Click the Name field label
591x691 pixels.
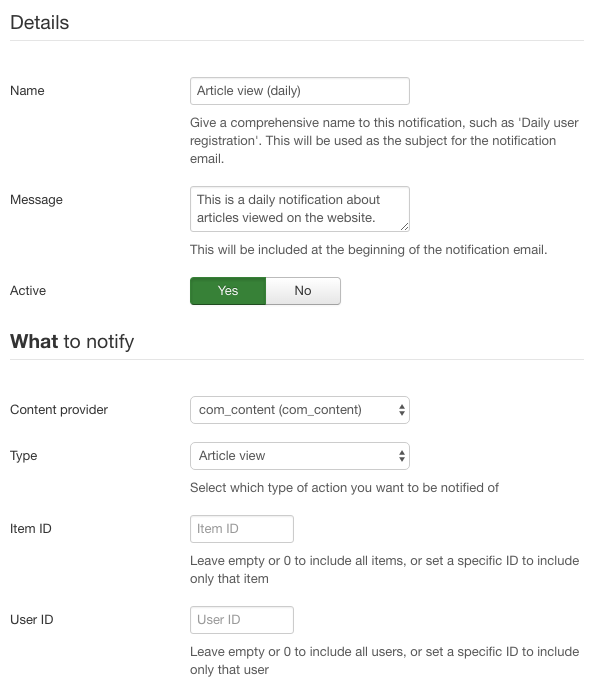click(27, 91)
